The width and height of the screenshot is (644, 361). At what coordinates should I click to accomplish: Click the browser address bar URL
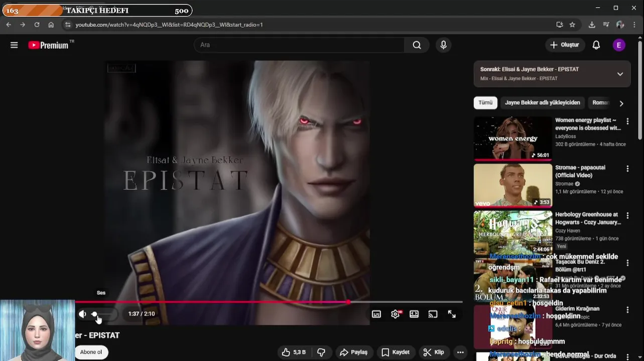point(169,25)
